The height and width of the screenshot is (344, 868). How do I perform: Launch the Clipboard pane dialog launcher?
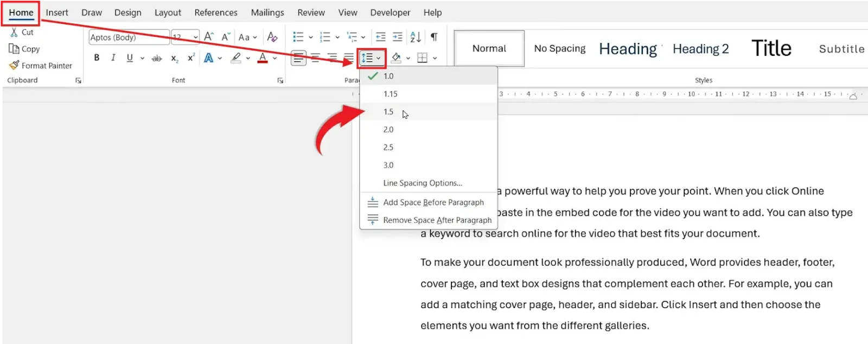pyautogui.click(x=78, y=80)
